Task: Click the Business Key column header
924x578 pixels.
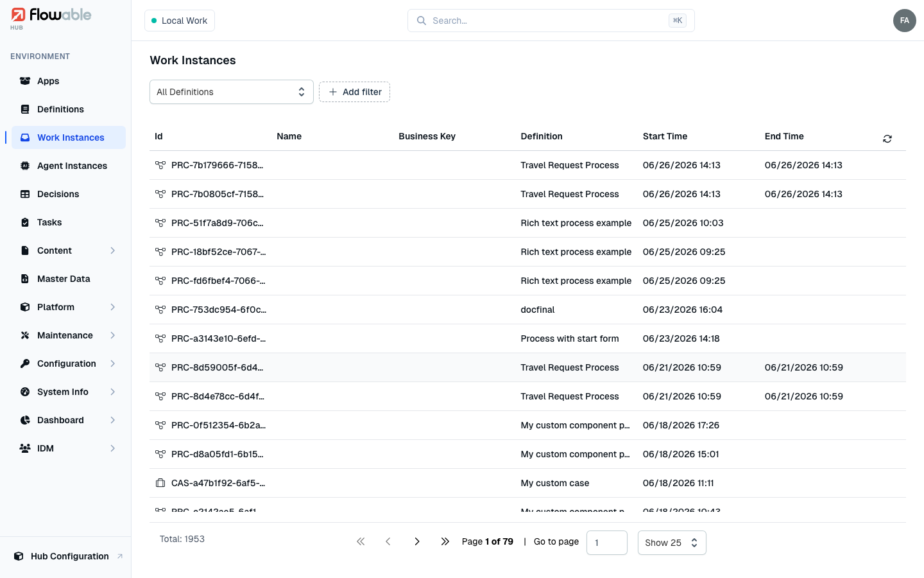Action: click(427, 136)
